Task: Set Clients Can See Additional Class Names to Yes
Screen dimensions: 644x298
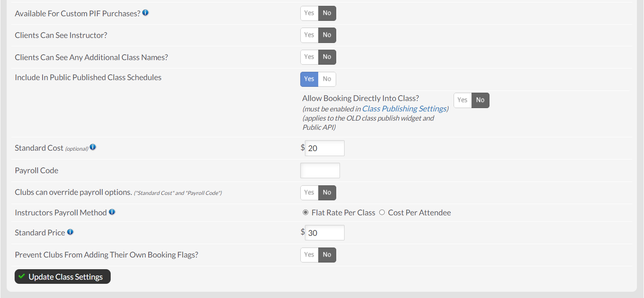Action: [x=309, y=57]
